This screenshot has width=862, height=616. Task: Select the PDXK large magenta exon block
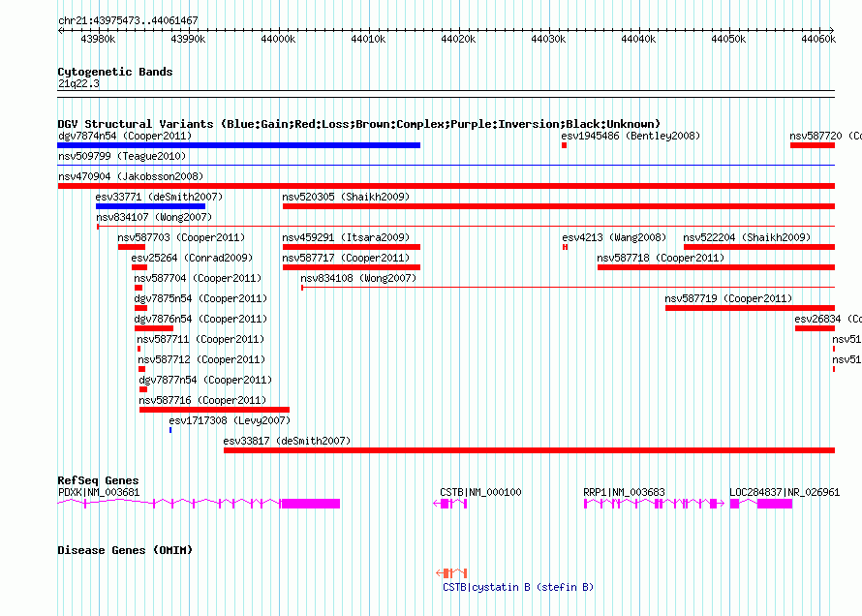coord(311,504)
